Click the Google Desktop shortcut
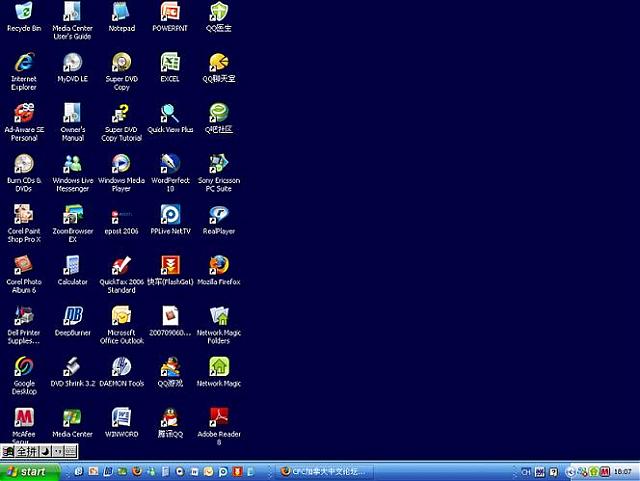 [24, 366]
